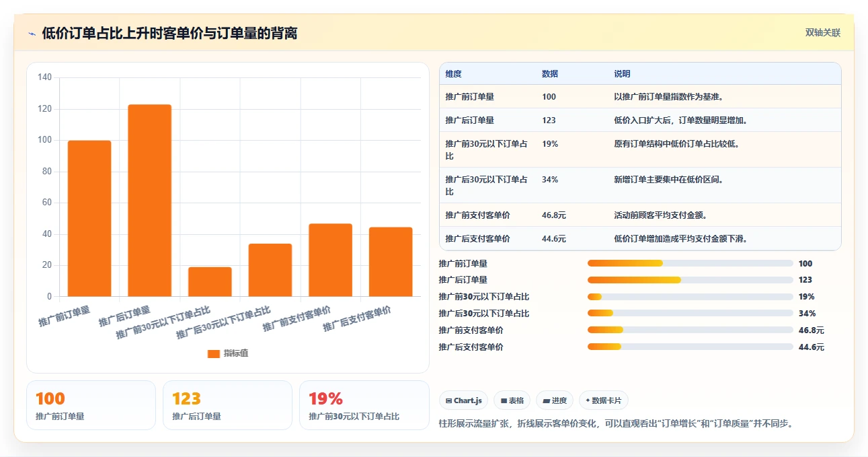Click the 推广前订单量 chart bar
The height and width of the screenshot is (457, 868).
(x=89, y=218)
